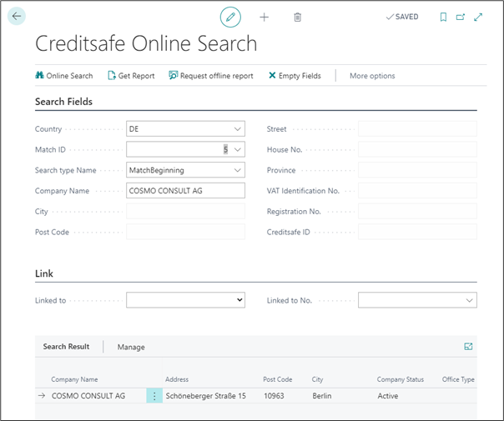This screenshot has height=421, width=504.
Task: Expand the Search type Name dropdown
Action: click(238, 170)
